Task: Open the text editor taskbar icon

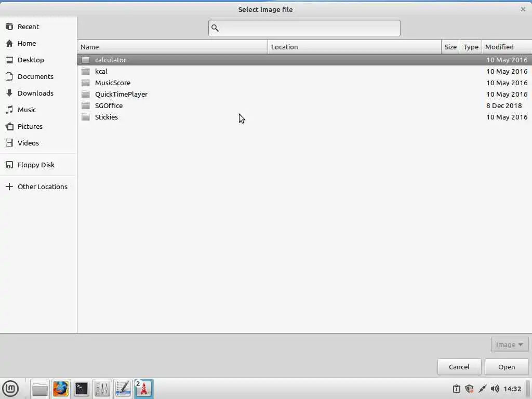Action: coord(123,389)
